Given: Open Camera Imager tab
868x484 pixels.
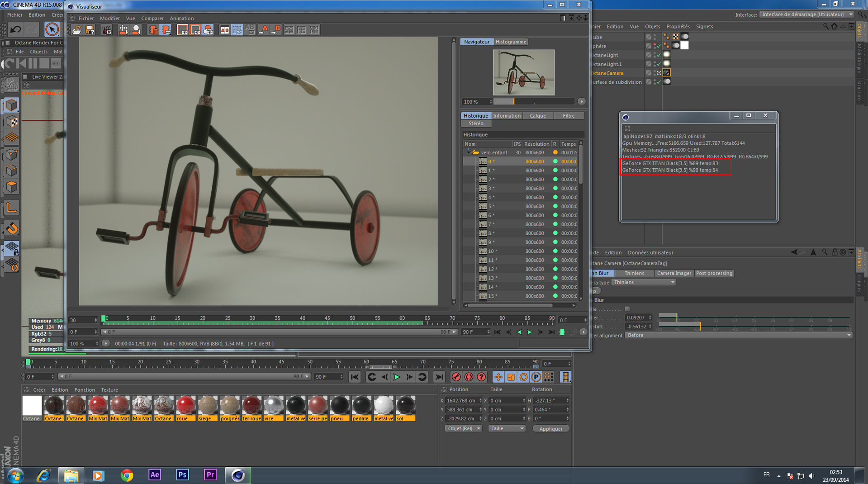Looking at the screenshot, I should (674, 273).
